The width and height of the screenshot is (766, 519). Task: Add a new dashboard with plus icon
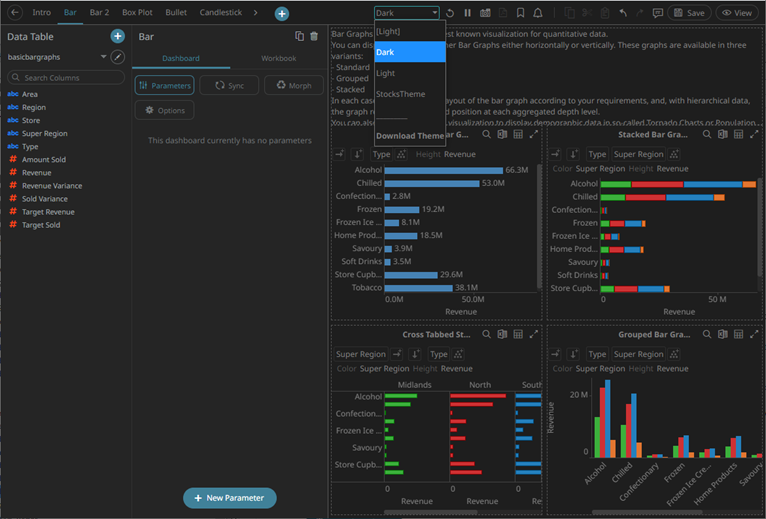(x=282, y=14)
